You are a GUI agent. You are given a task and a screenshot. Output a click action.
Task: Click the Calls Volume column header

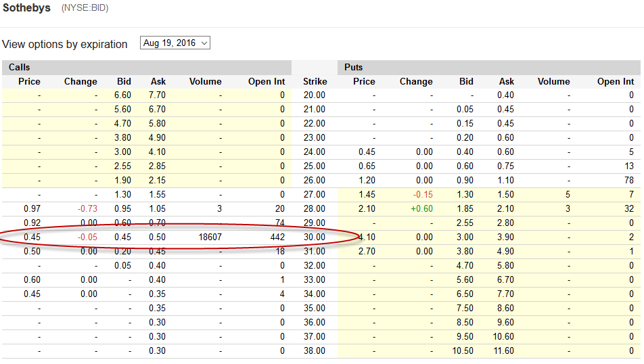(x=206, y=81)
